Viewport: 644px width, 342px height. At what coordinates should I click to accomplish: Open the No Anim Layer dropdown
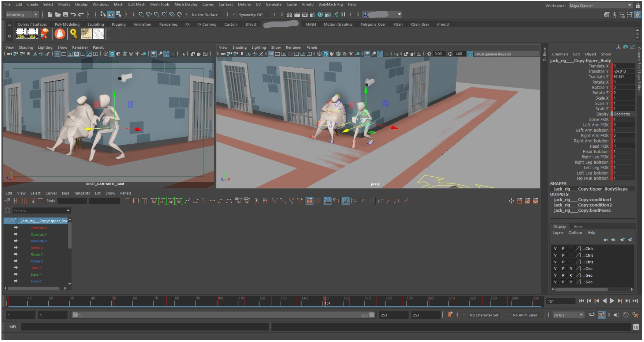pos(507,315)
